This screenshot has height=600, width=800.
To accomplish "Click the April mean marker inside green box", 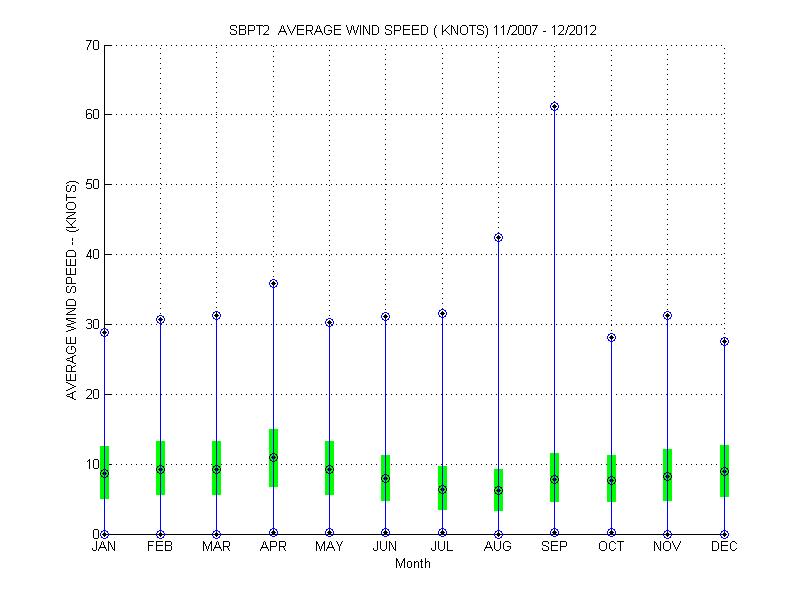I will 273,457.
